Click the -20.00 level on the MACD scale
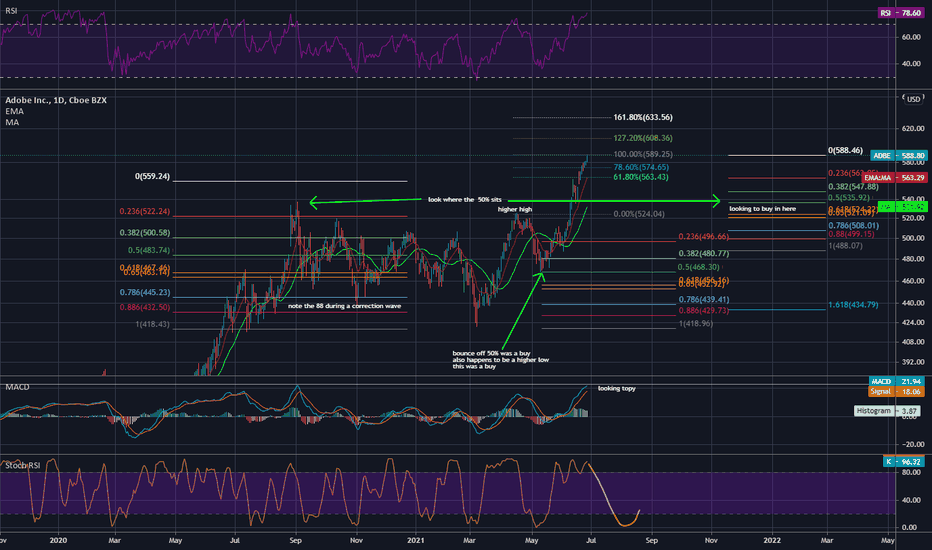 point(912,444)
